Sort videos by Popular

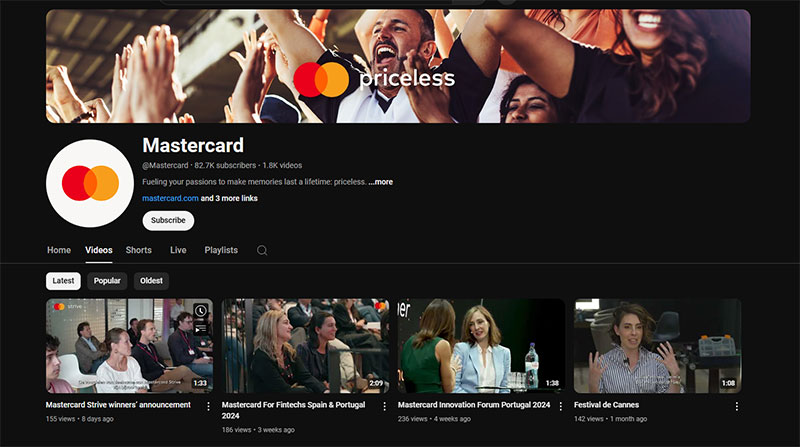[107, 281]
